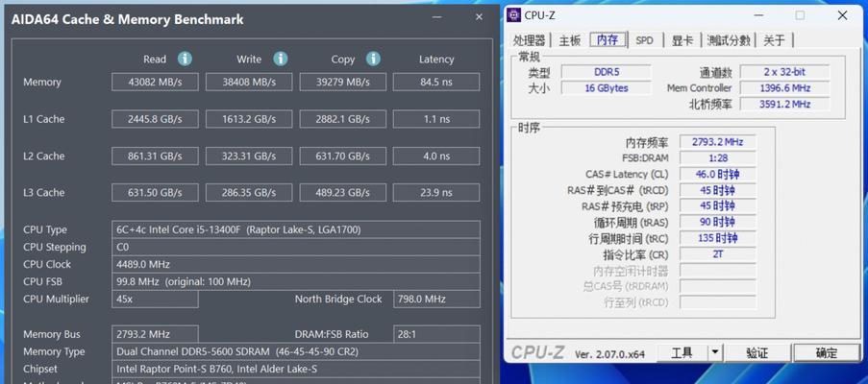Expand the 工具 dropdown arrow in CPU-Z
The height and width of the screenshot is (384, 868).
715,353
